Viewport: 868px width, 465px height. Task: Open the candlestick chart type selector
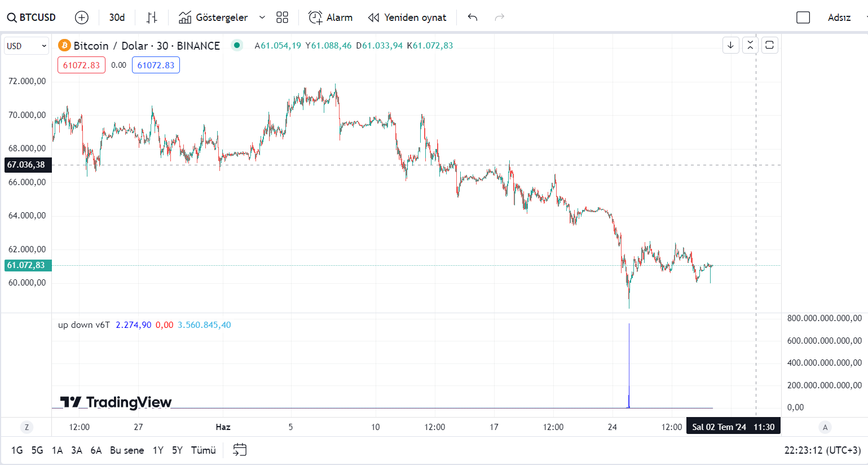click(152, 17)
